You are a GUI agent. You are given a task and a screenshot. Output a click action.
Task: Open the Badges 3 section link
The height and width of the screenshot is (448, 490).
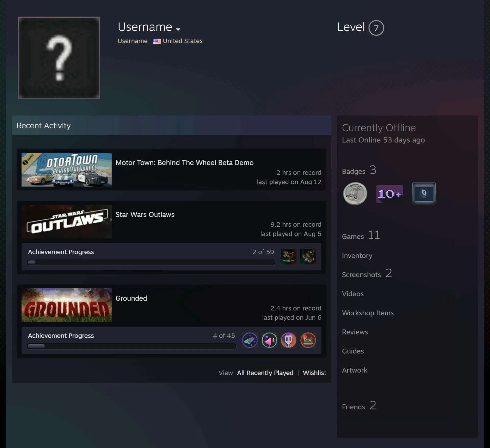point(359,170)
